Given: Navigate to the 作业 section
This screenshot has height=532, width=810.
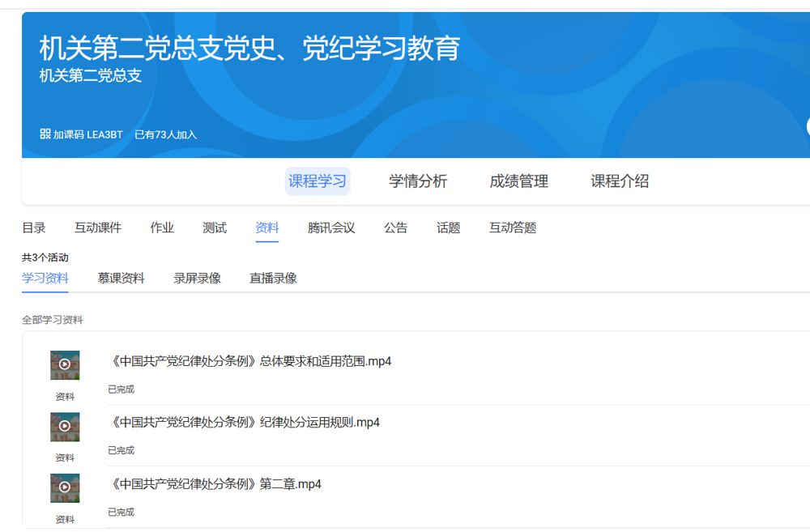Looking at the screenshot, I should click(162, 228).
